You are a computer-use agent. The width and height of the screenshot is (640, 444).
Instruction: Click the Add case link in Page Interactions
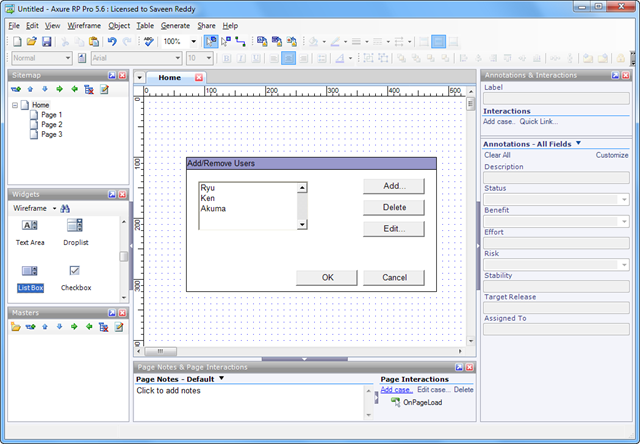click(x=396, y=389)
